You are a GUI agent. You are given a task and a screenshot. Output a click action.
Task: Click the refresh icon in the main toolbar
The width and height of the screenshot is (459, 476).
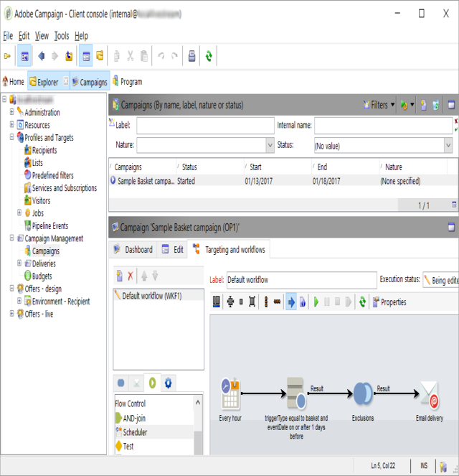pyautogui.click(x=209, y=56)
